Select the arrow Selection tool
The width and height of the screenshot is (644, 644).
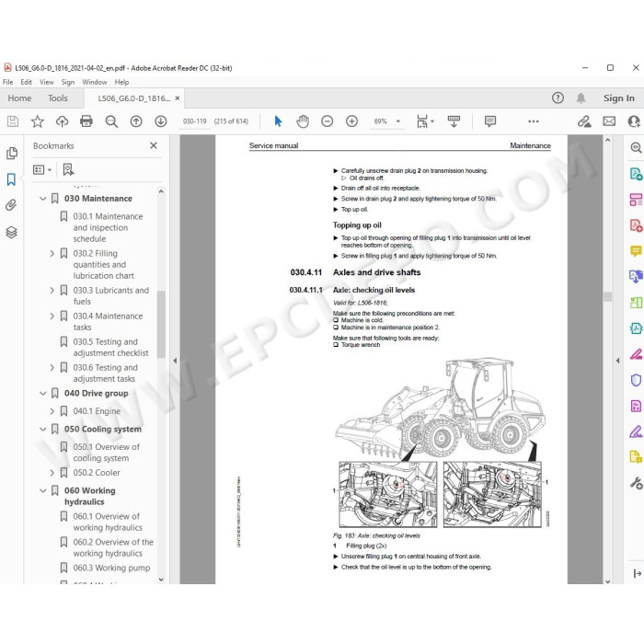coord(278,121)
